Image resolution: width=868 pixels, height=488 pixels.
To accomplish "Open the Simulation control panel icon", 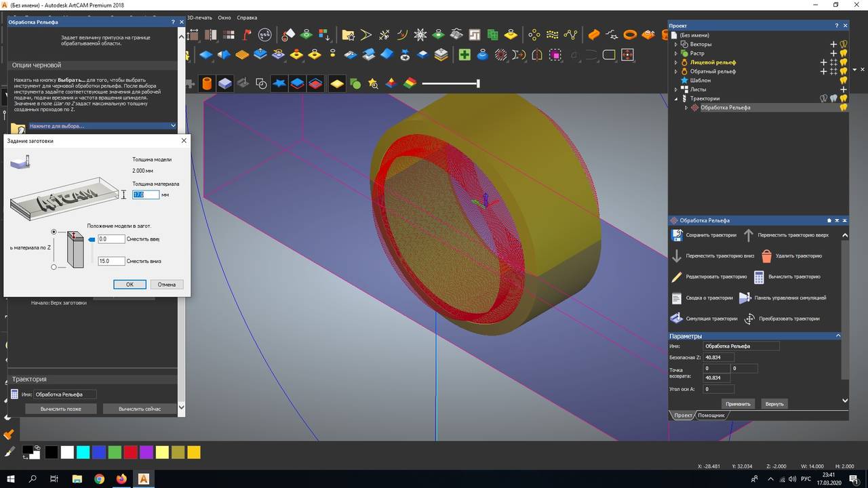I will coord(745,298).
